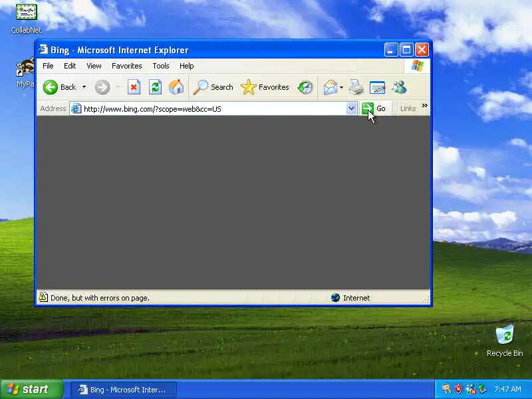Minimize the Internet Explorer window
The image size is (532, 399).
click(x=391, y=50)
